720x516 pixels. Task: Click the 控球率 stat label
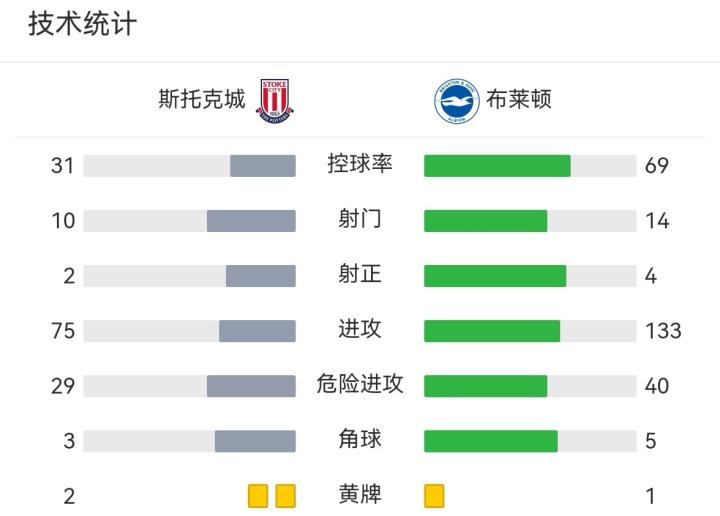click(x=360, y=164)
